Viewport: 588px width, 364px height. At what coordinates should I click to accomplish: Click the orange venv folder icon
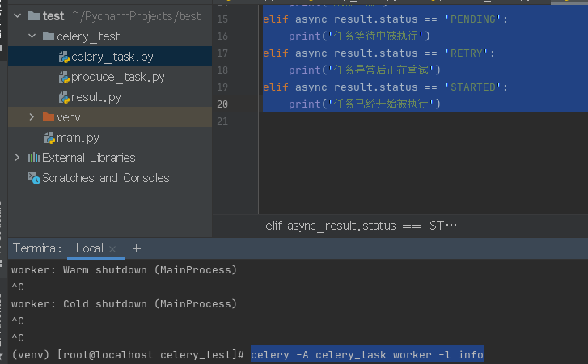[x=49, y=117]
